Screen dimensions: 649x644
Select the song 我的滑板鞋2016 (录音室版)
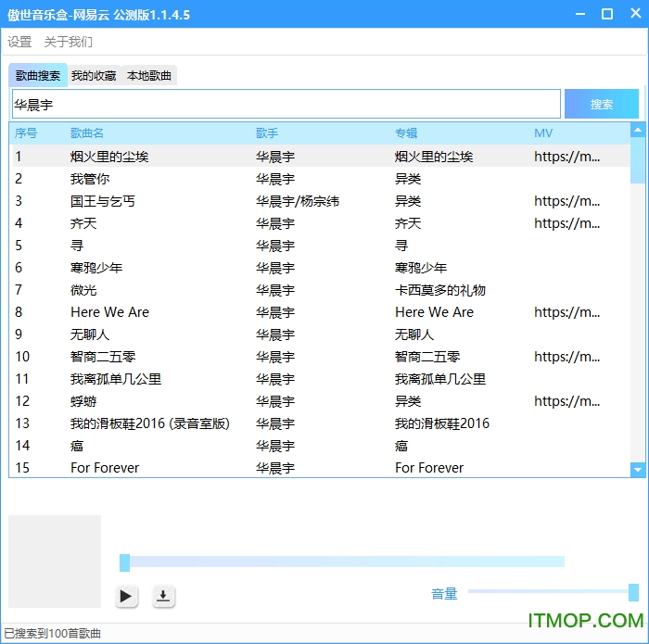coord(150,423)
